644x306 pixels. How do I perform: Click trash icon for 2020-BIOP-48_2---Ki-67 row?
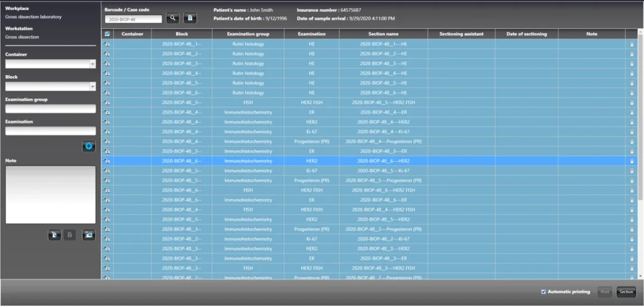pyautogui.click(x=631, y=239)
